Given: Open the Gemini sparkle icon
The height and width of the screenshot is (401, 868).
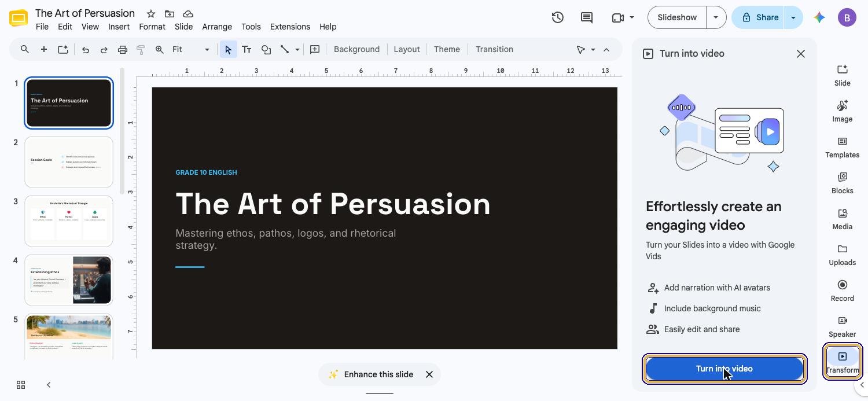Looking at the screenshot, I should point(819,17).
